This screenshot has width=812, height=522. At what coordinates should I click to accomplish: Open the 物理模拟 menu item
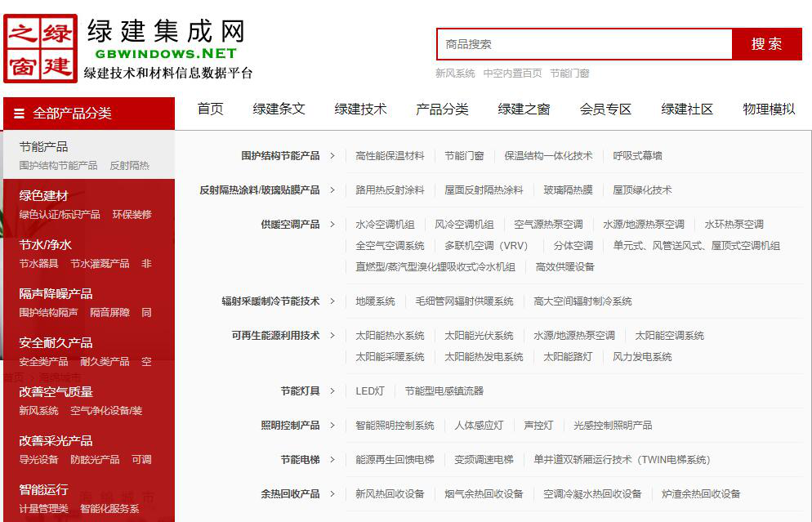[x=769, y=109]
